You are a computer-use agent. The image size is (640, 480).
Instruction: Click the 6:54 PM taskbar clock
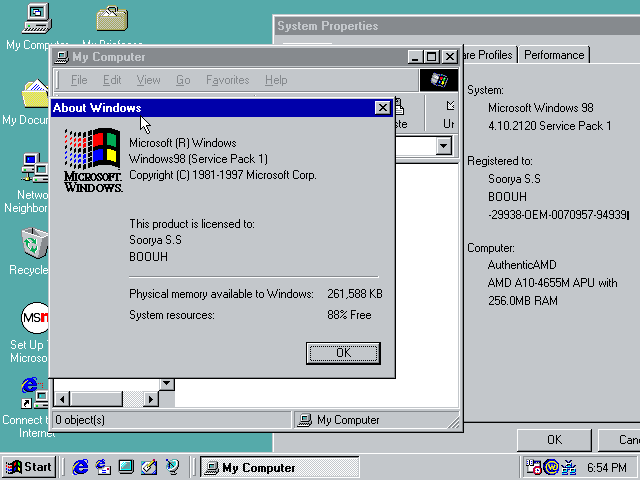point(607,467)
